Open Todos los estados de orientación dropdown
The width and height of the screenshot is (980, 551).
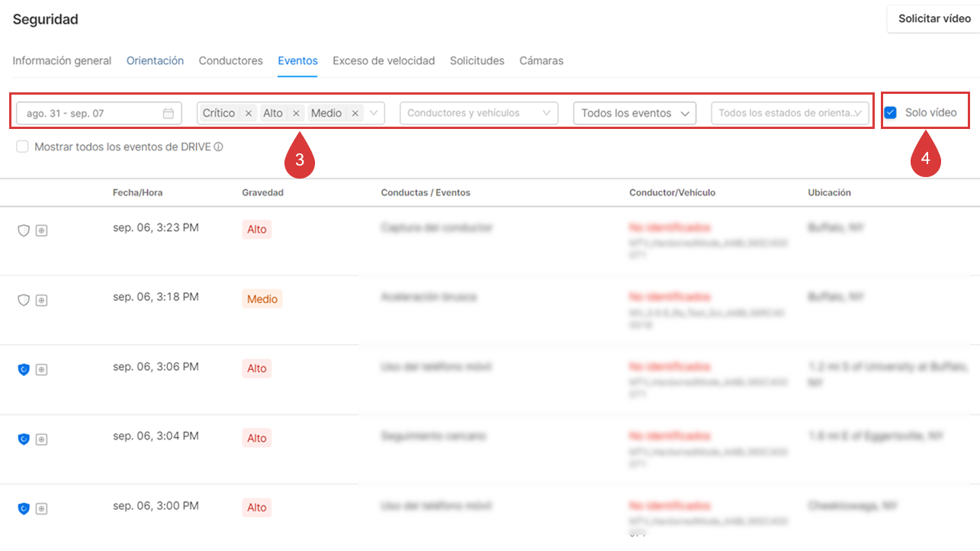(789, 113)
